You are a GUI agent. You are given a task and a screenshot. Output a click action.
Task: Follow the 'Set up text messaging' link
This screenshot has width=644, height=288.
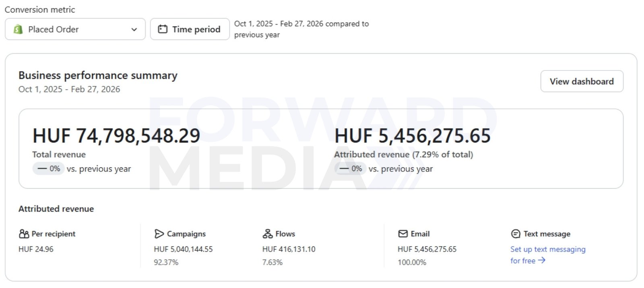tap(547, 249)
